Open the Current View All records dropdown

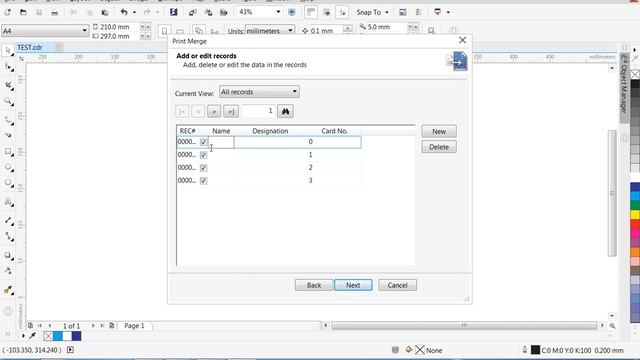(259, 92)
